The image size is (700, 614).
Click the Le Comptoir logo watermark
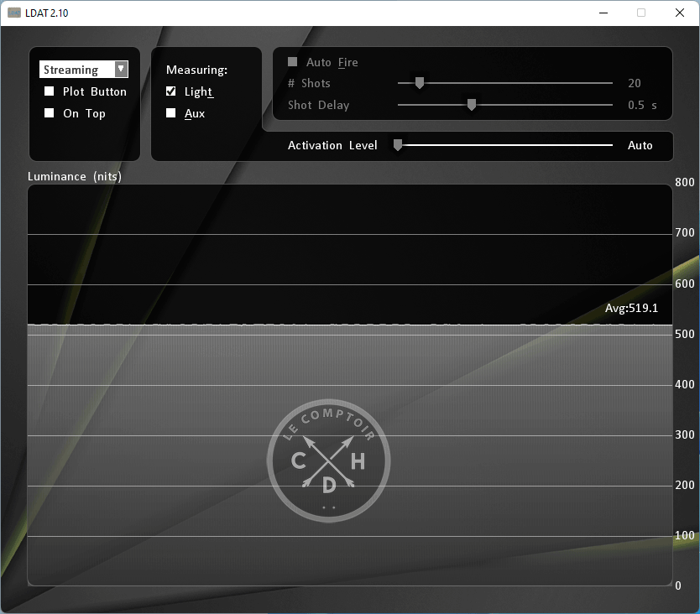pos(328,460)
